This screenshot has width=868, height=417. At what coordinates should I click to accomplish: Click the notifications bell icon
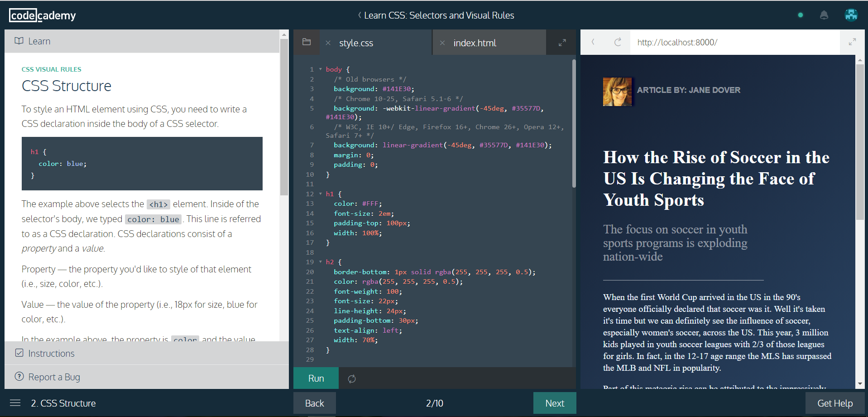(824, 15)
